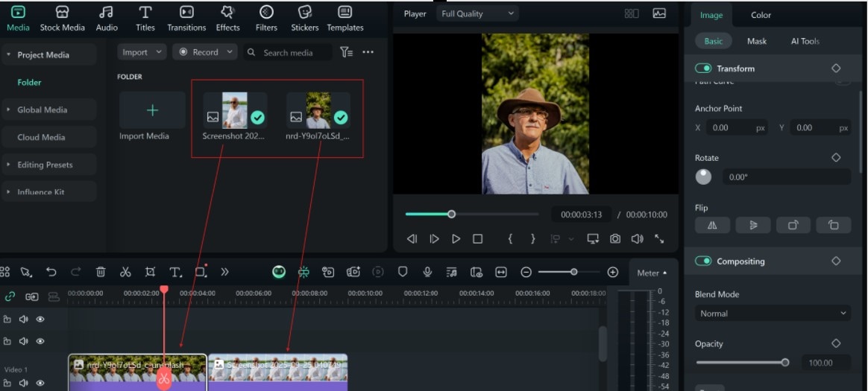Image resolution: width=868 pixels, height=391 pixels.
Task: Toggle the Compositing switch
Action: click(x=704, y=261)
